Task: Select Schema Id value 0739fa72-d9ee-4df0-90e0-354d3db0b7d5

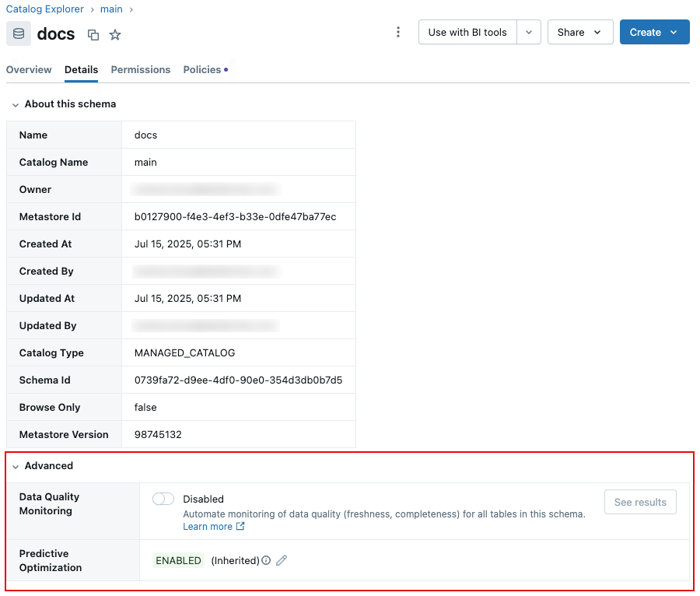Action: [x=239, y=380]
